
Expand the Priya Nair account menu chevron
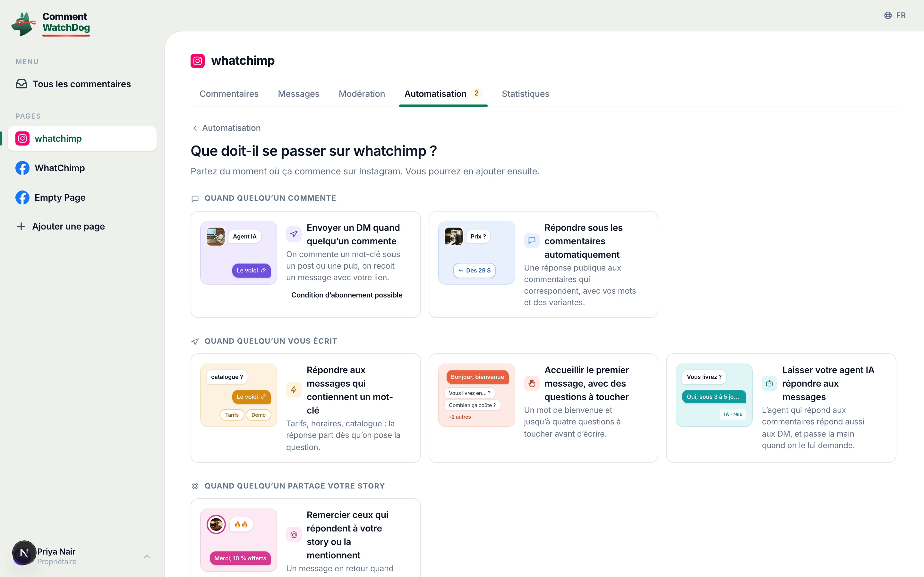[147, 556]
